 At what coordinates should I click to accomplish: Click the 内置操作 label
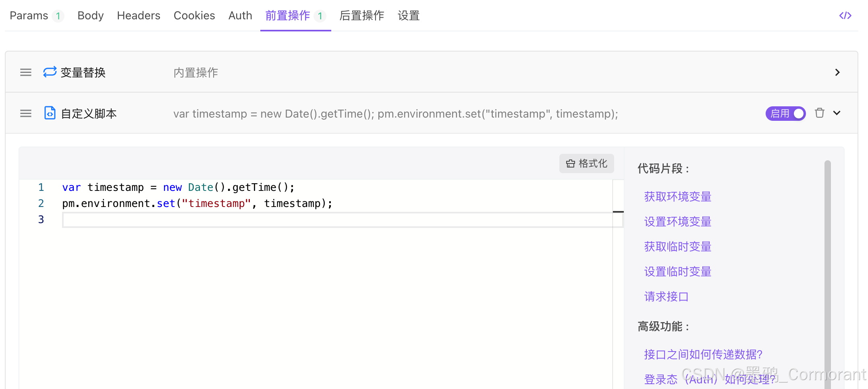tap(196, 72)
